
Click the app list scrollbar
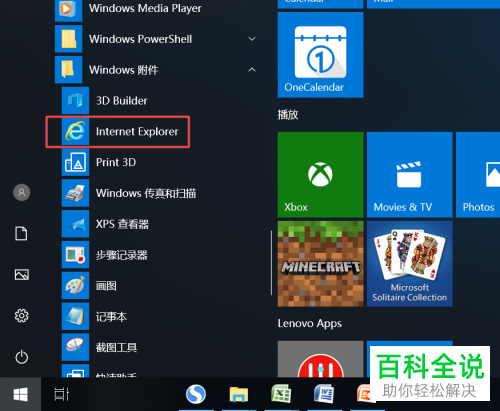(272, 263)
